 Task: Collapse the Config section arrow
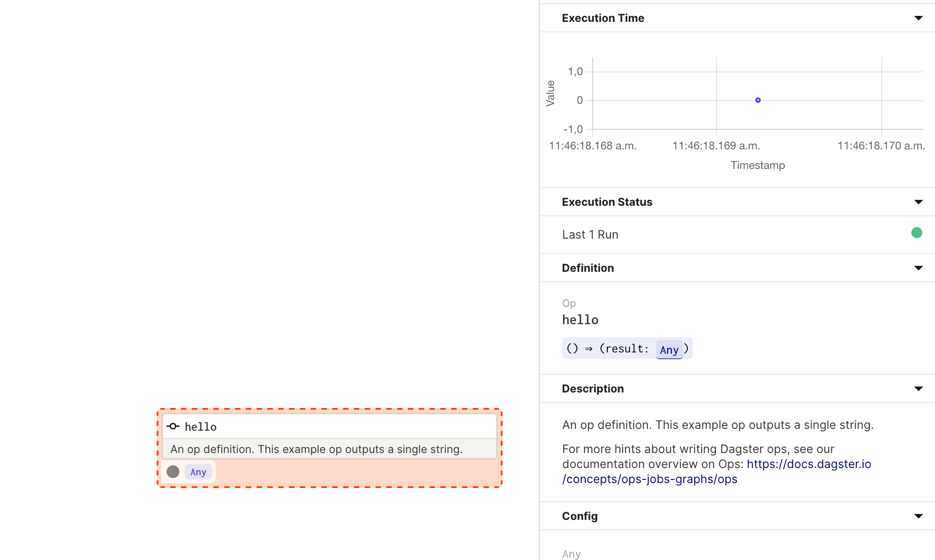coord(918,516)
